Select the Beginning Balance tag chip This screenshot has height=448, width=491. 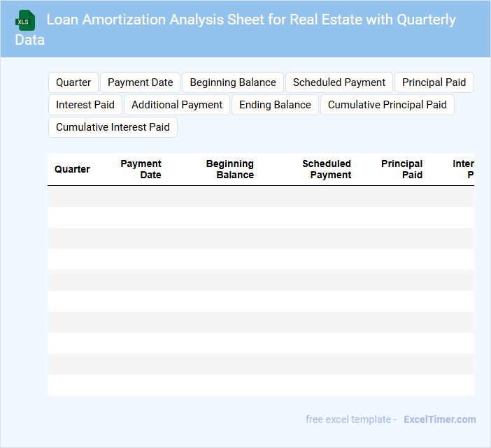click(x=233, y=82)
